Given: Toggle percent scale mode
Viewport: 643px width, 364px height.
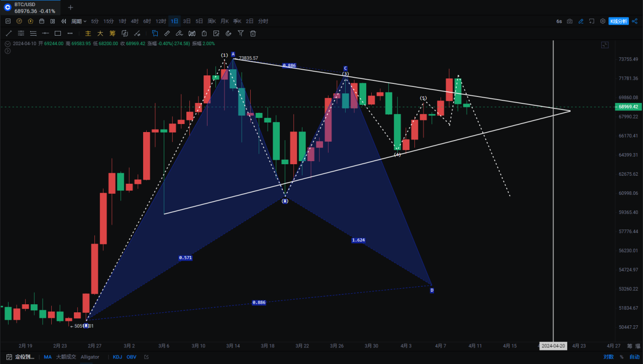Looking at the screenshot, I should [621, 357].
